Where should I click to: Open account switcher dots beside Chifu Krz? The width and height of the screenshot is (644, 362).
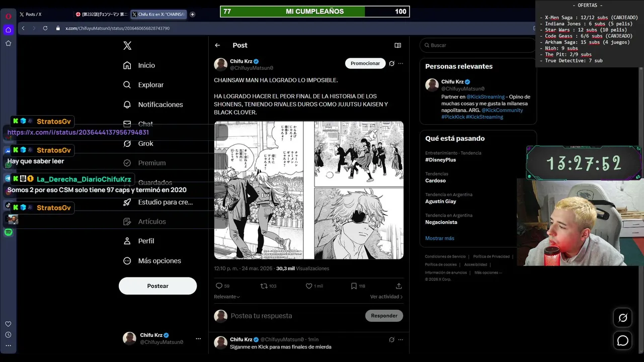coord(198,338)
